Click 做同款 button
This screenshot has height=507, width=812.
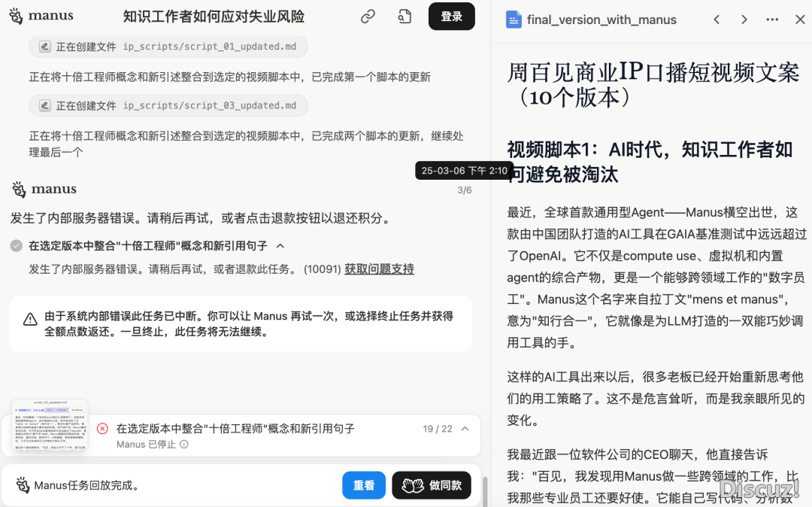432,485
